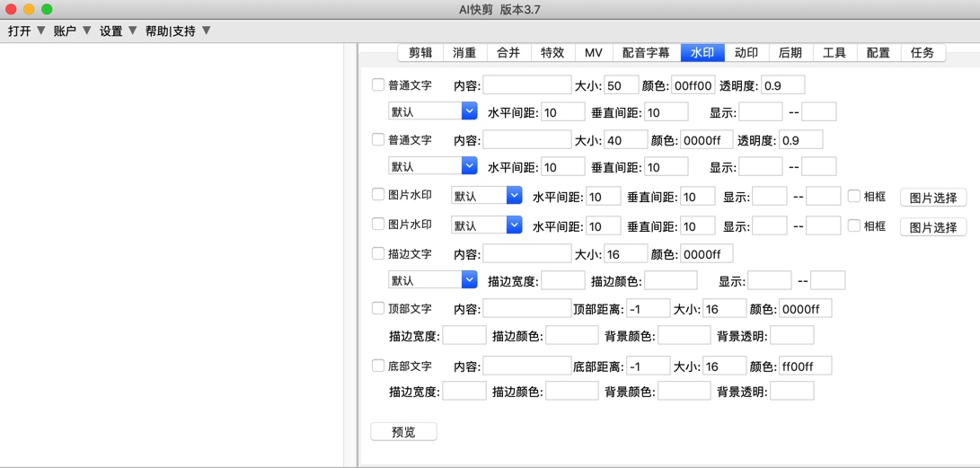Enable the 顶部文字 checkbox
Viewport: 980px width, 468px height.
click(x=378, y=308)
